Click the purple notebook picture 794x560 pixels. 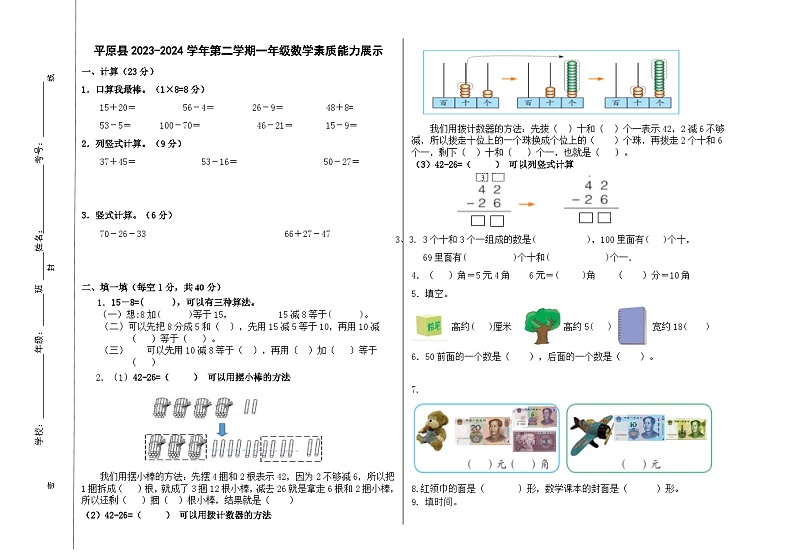(x=632, y=326)
